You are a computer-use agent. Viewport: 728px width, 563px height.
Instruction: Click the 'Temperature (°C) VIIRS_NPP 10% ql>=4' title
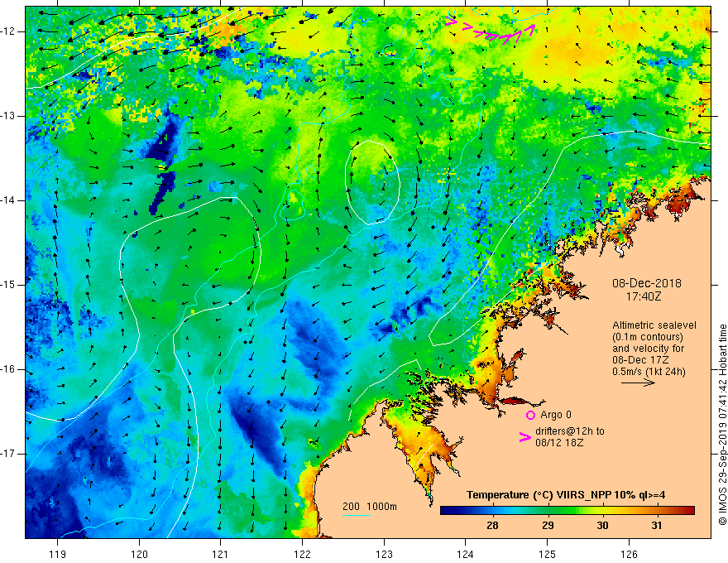[x=566, y=495]
